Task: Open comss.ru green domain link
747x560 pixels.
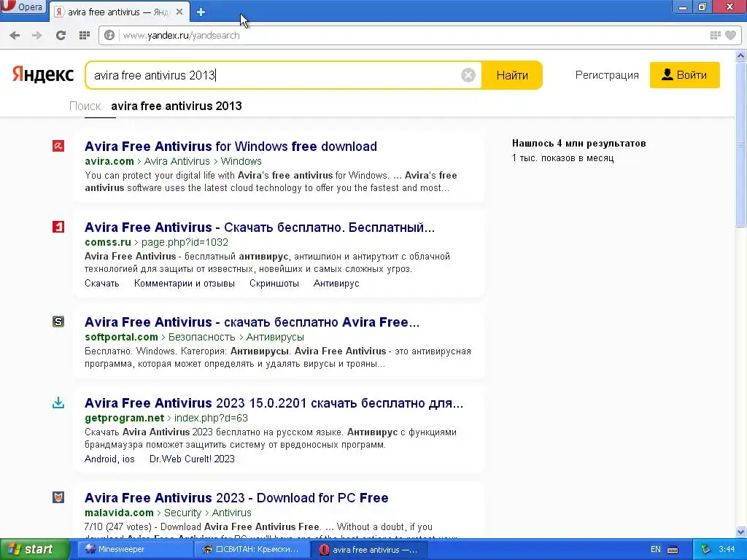Action: coord(108,242)
